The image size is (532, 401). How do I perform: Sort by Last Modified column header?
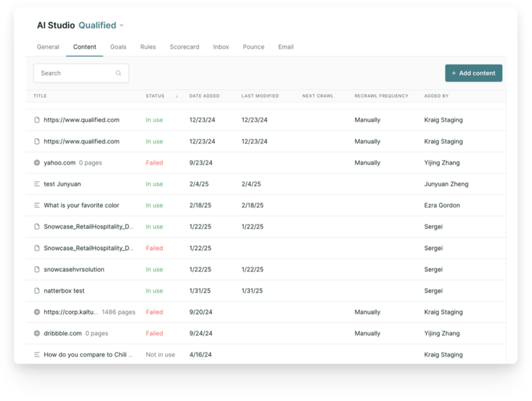[260, 96]
